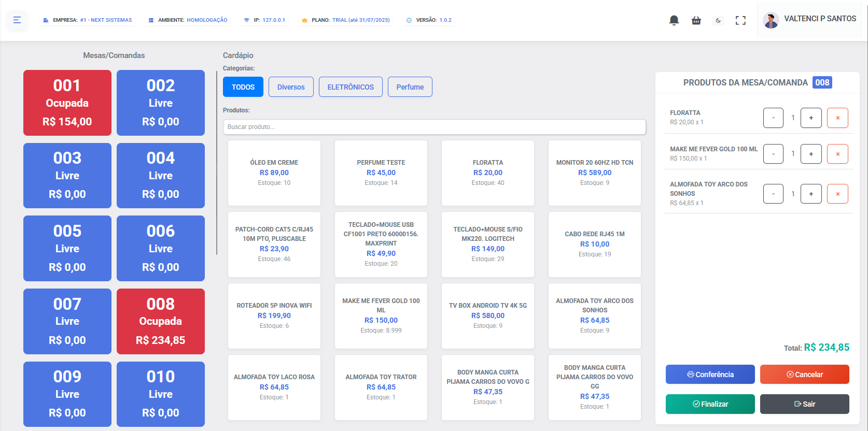Image resolution: width=868 pixels, height=431 pixels.
Task: Enter fullscreen mode
Action: [x=740, y=20]
